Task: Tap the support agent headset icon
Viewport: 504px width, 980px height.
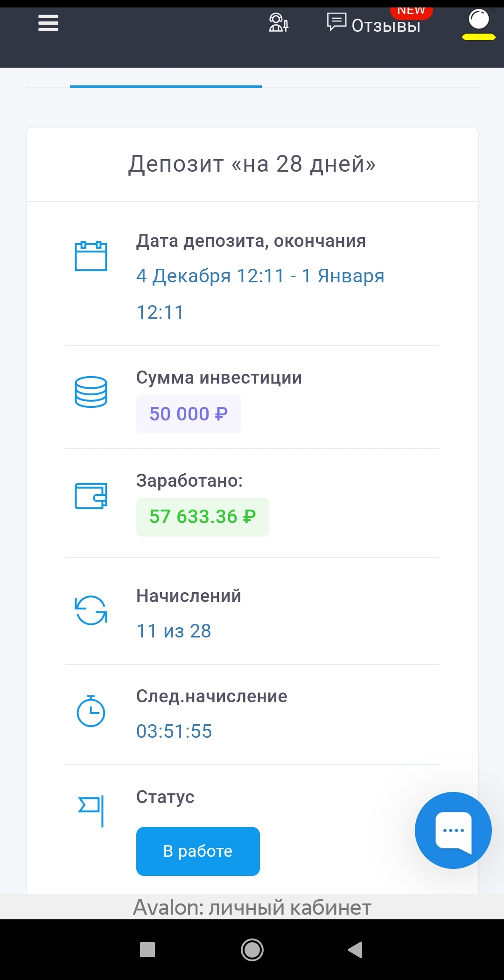Action: tap(279, 23)
